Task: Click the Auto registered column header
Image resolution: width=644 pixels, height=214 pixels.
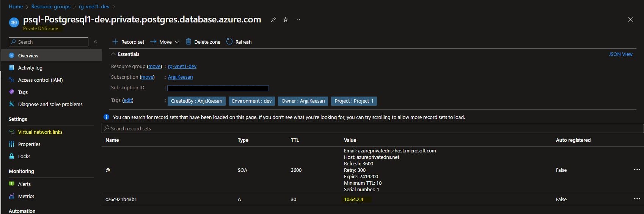Action: click(x=573, y=140)
